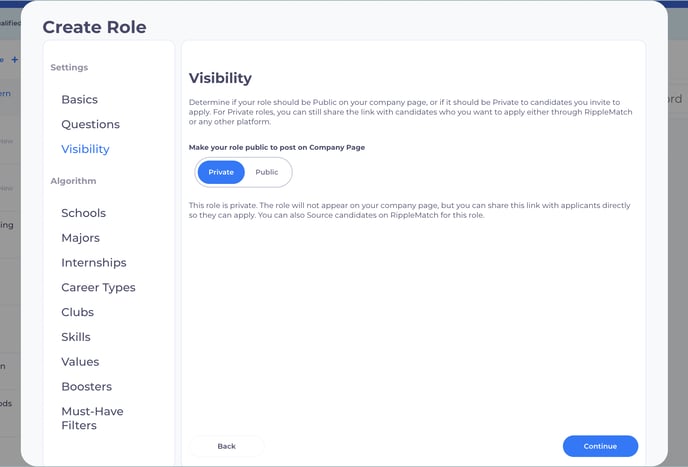Open the Questions settings section

[x=90, y=125]
